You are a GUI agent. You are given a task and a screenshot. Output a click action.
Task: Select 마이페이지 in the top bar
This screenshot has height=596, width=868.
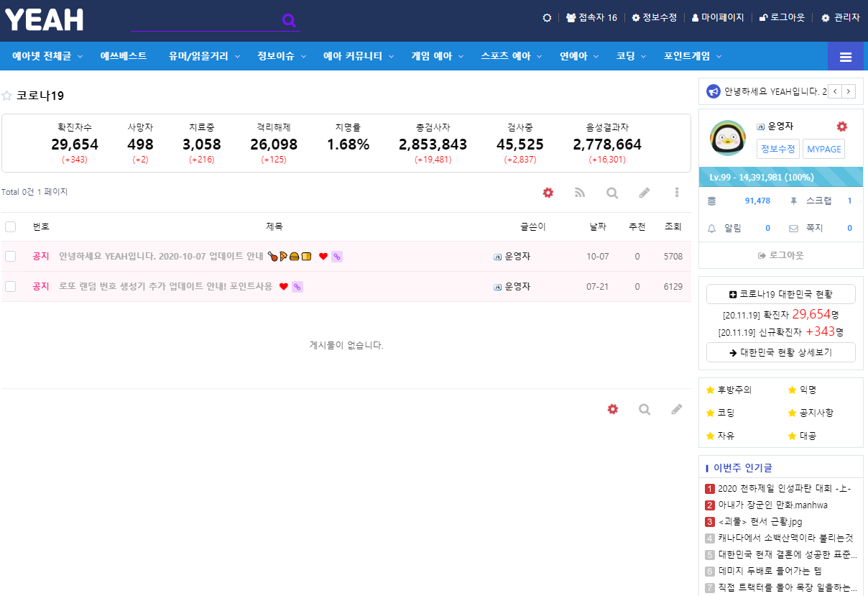coord(717,17)
